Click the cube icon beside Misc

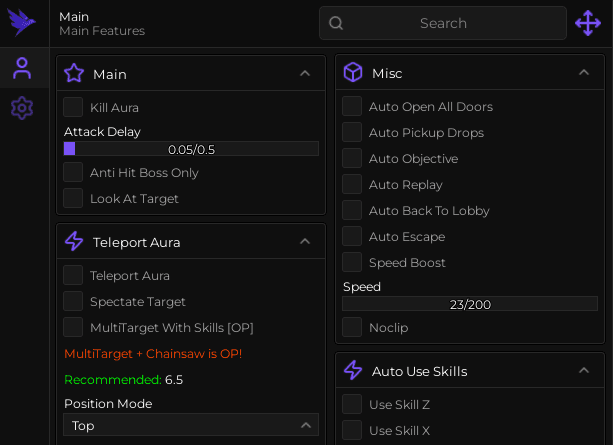[353, 72]
